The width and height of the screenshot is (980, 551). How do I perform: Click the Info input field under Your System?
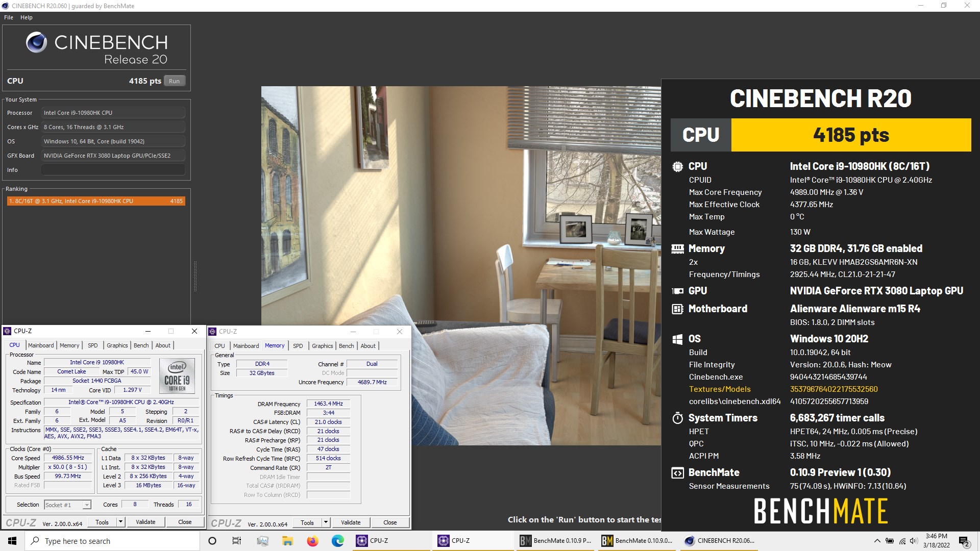point(113,170)
